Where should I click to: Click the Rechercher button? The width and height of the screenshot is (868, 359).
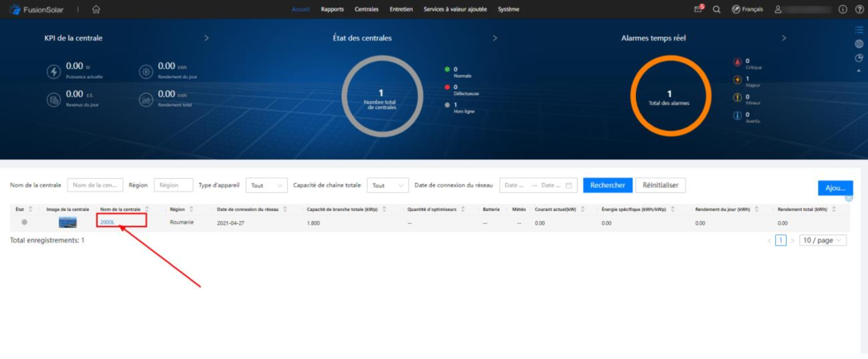(608, 185)
